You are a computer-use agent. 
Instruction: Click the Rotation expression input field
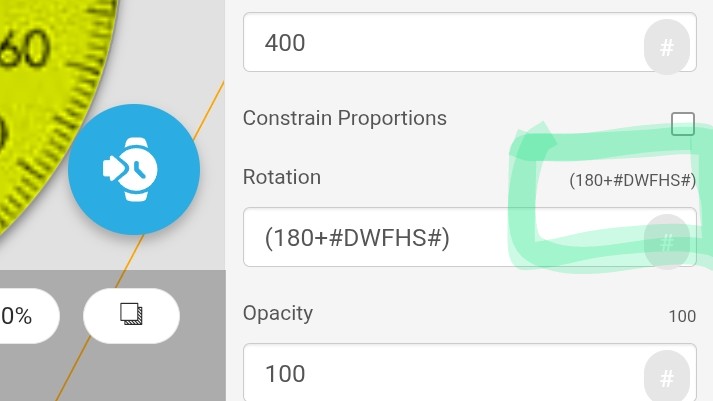pyautogui.click(x=440, y=238)
